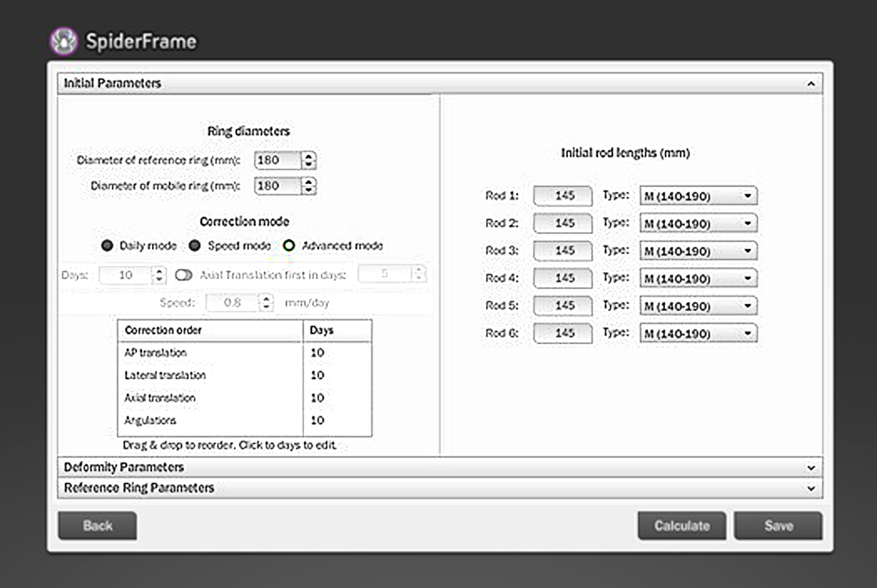Select Advanced mode radio button
This screenshot has width=877, height=588.
[289, 245]
